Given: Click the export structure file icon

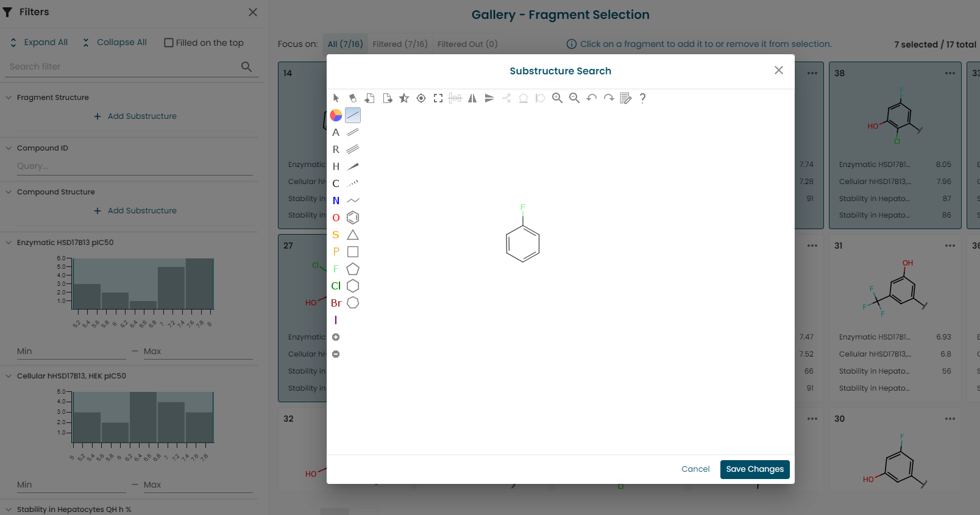Looking at the screenshot, I should click(x=387, y=98).
